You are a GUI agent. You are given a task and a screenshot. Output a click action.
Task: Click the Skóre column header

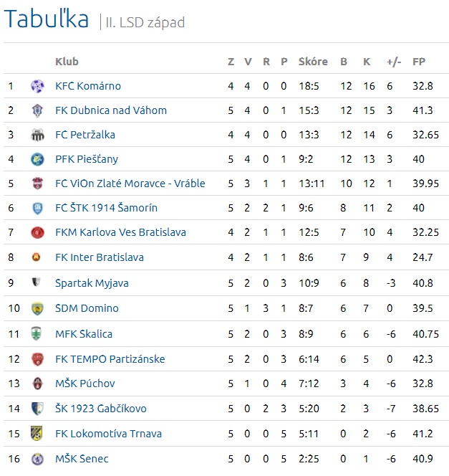point(313,62)
